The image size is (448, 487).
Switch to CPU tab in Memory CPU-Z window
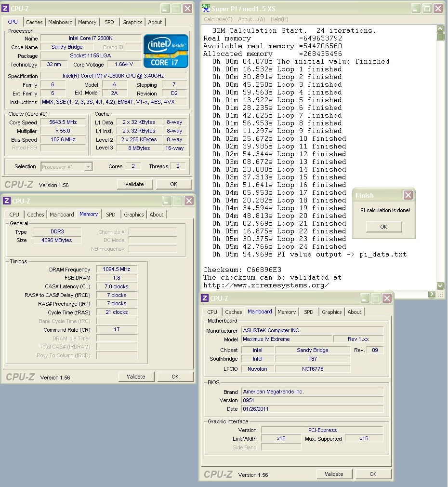(14, 214)
